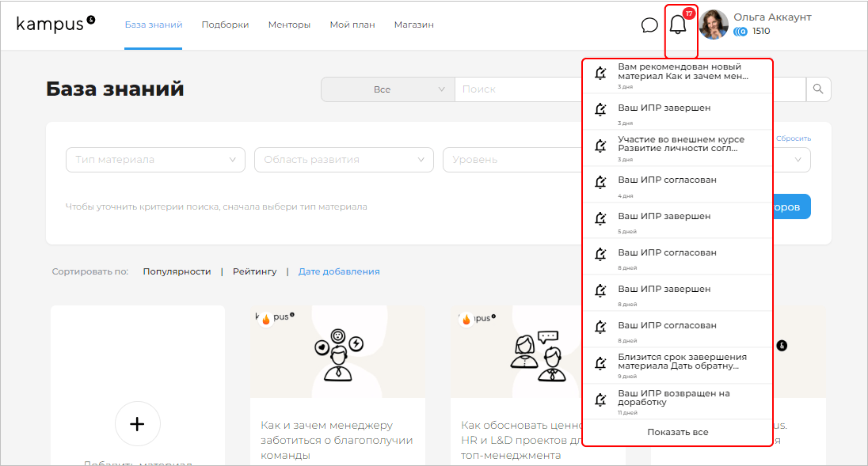Sort results by 'Дате добавления'
Screen dimensions: 868x466
pyautogui.click(x=339, y=271)
